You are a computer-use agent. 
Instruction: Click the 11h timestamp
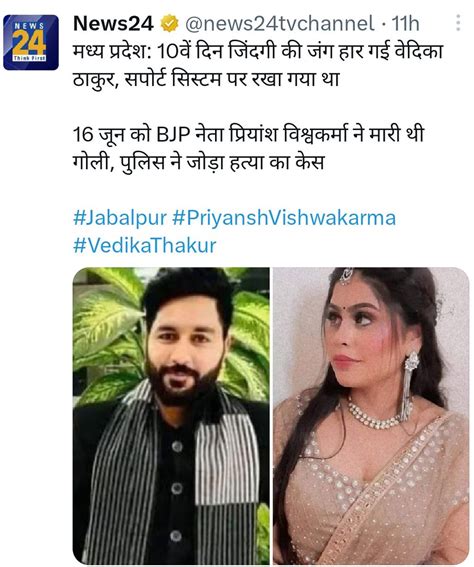pyautogui.click(x=405, y=24)
